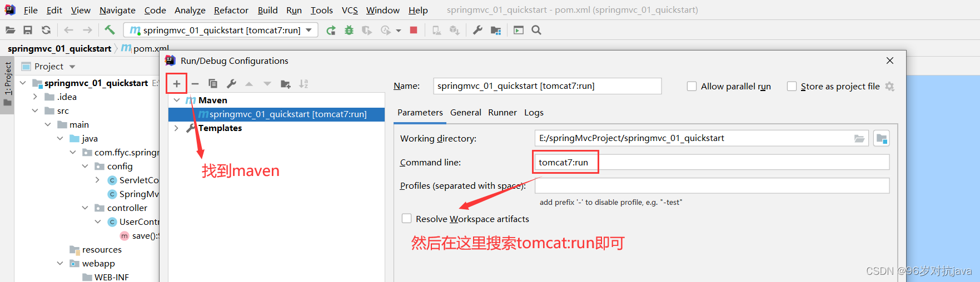The image size is (980, 282).
Task: Move configuration up arrow
Action: point(249,84)
